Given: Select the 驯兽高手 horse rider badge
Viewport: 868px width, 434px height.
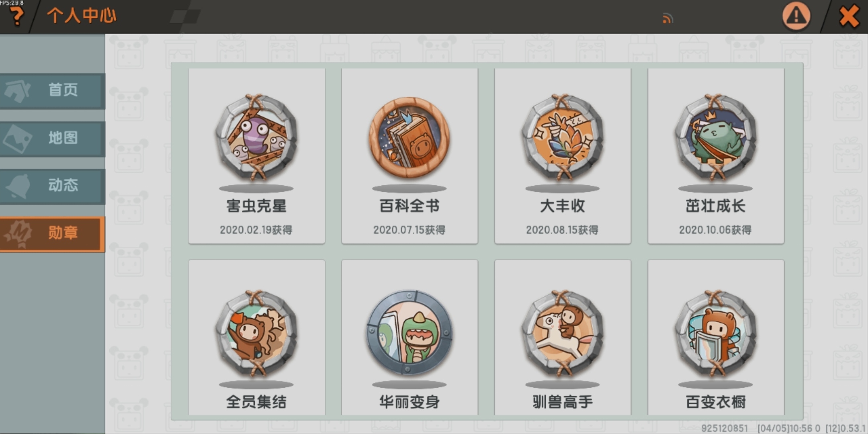Looking at the screenshot, I should 562,333.
